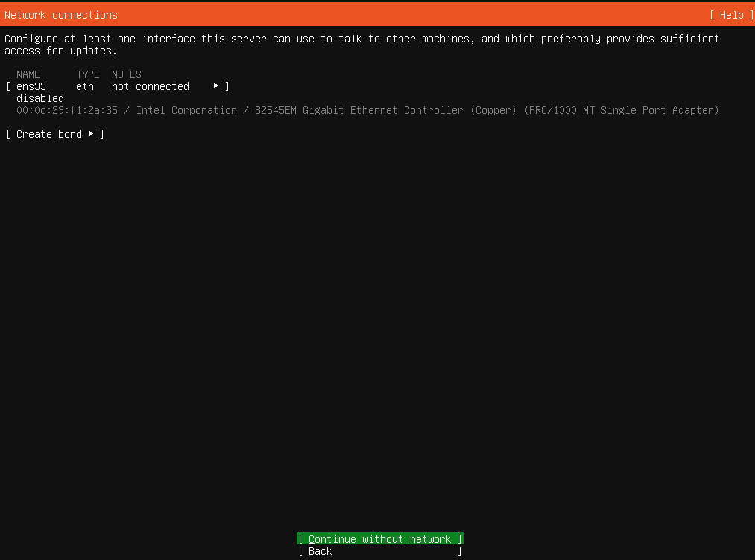
Task: Click the "eth" type value for ens33
Action: [85, 86]
